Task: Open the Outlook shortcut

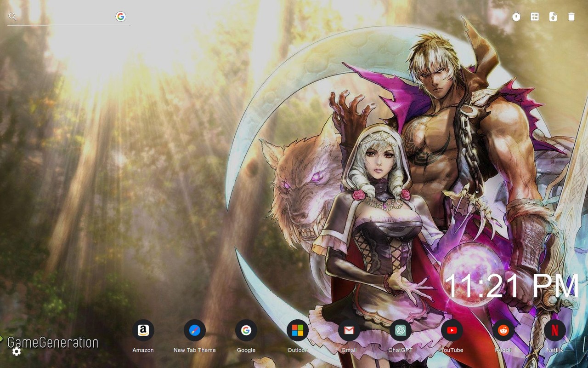Action: (x=298, y=331)
